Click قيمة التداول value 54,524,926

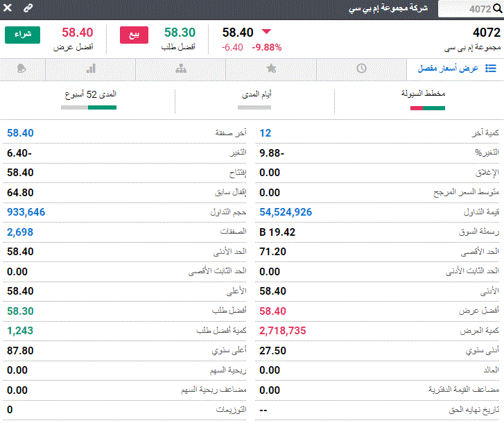click(x=286, y=212)
